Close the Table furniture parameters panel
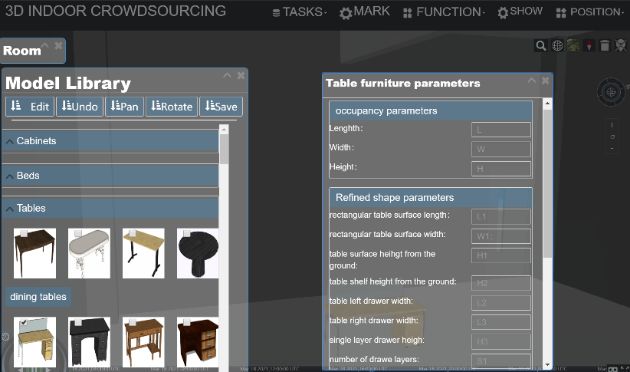The image size is (630, 372). [545, 81]
